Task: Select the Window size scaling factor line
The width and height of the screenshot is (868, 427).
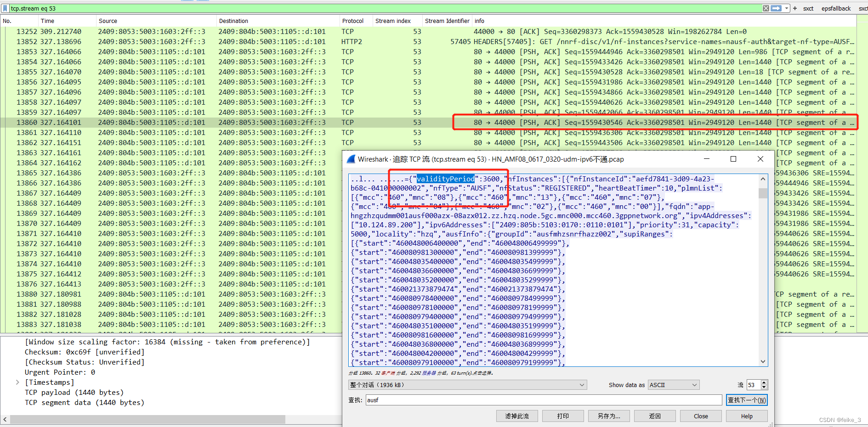Action: pyautogui.click(x=167, y=342)
